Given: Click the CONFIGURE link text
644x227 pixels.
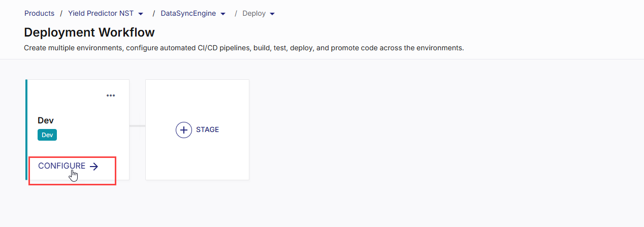Looking at the screenshot, I should (x=61, y=166).
